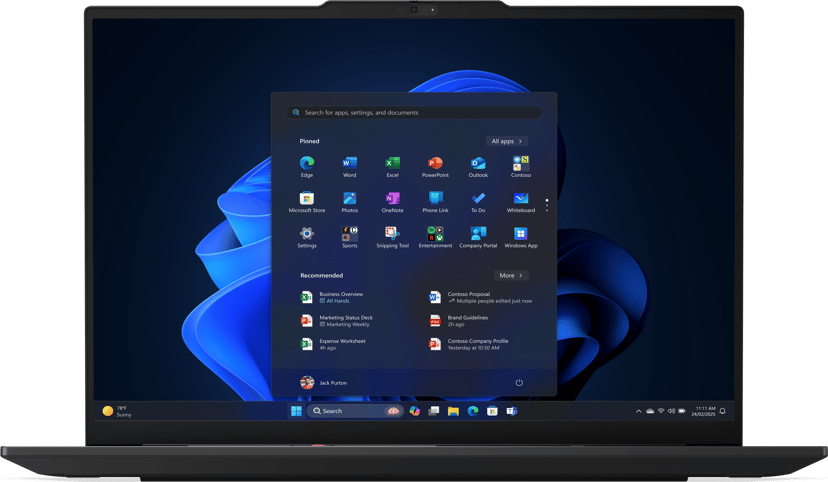828x482 pixels.
Task: Open the Edge app in Pinned
Action: tap(307, 167)
